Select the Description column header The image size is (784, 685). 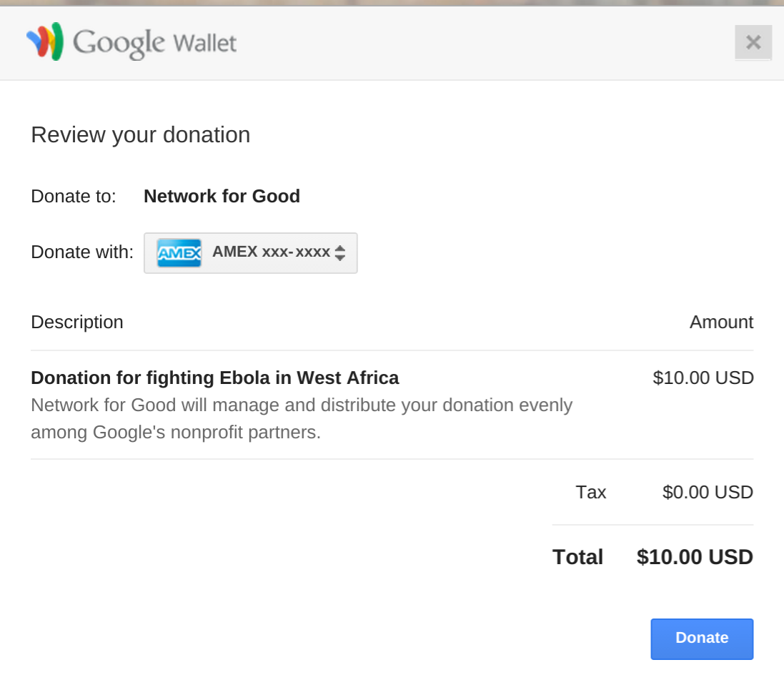(x=76, y=322)
